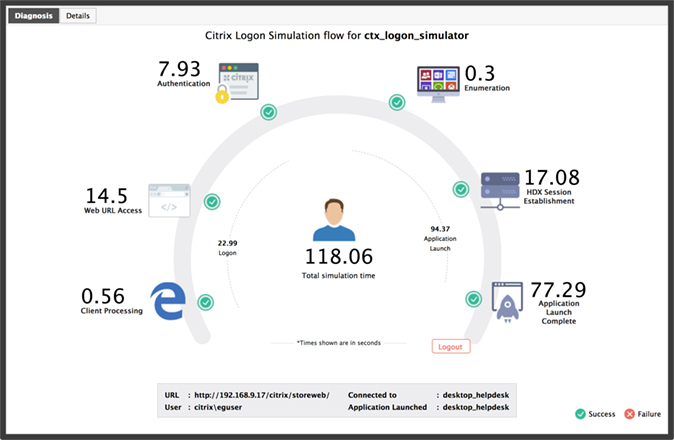Click the success checkmark beside Enumeration
The width and height of the screenshot is (674, 440).
pos(397,103)
